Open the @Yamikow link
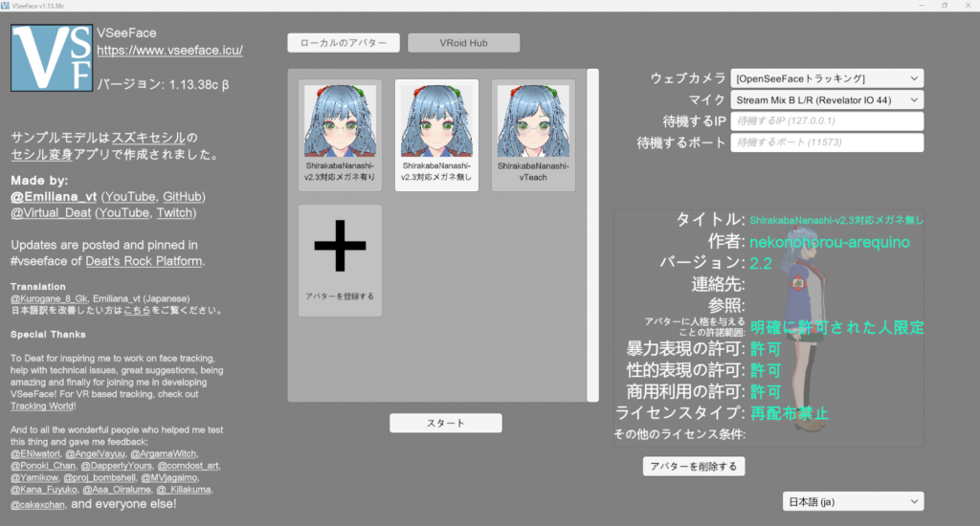Image resolution: width=980 pixels, height=526 pixels. (34, 478)
